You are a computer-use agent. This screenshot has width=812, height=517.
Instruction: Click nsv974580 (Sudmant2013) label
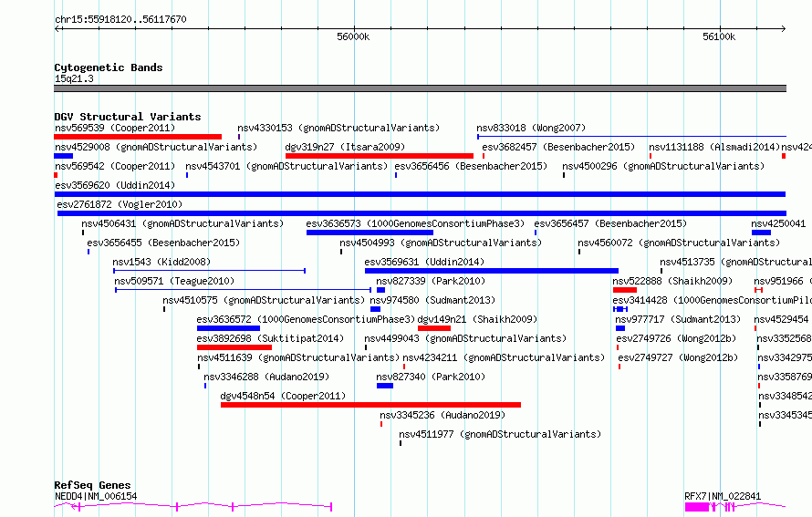click(x=432, y=300)
